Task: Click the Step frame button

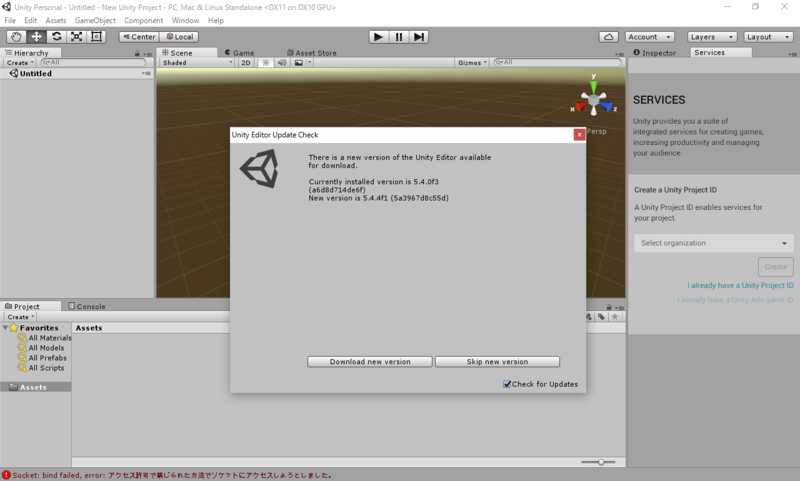Action: tap(418, 37)
